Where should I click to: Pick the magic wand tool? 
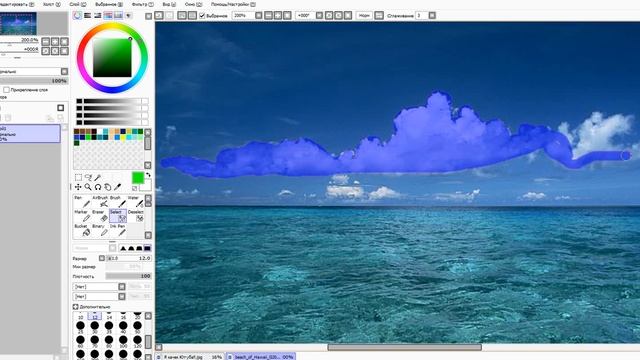click(x=98, y=178)
